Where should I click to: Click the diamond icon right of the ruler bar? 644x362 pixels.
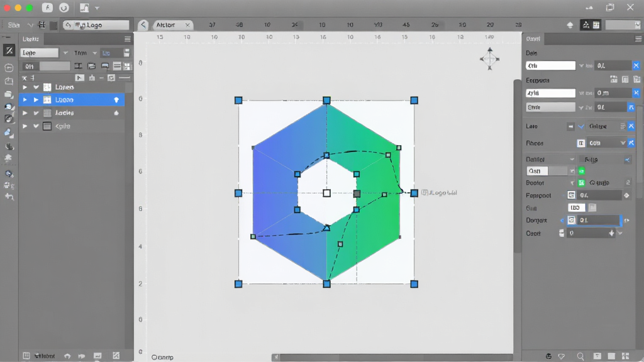[570, 25]
